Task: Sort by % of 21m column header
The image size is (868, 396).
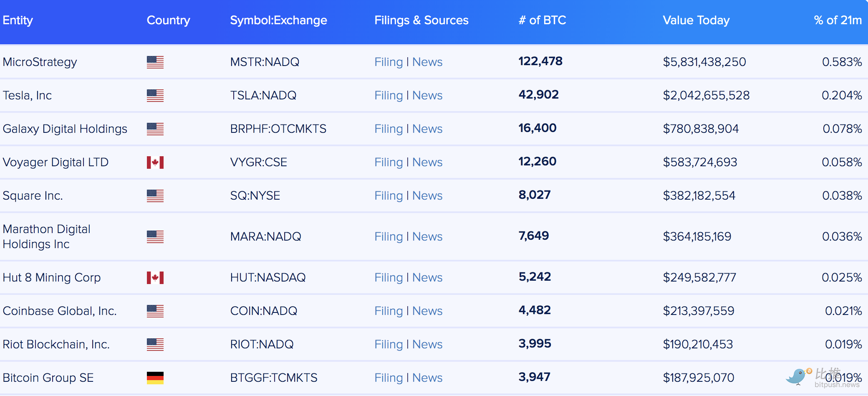Action: tap(838, 20)
